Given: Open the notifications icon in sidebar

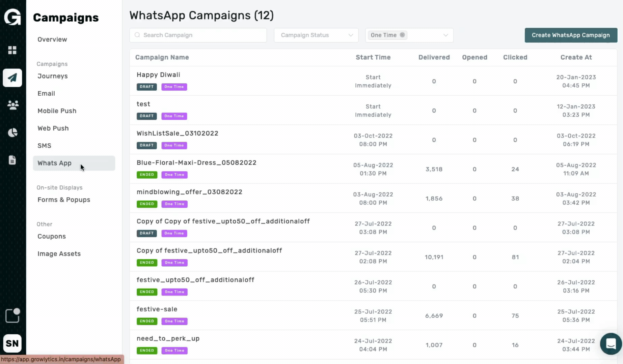Looking at the screenshot, I should click(12, 316).
